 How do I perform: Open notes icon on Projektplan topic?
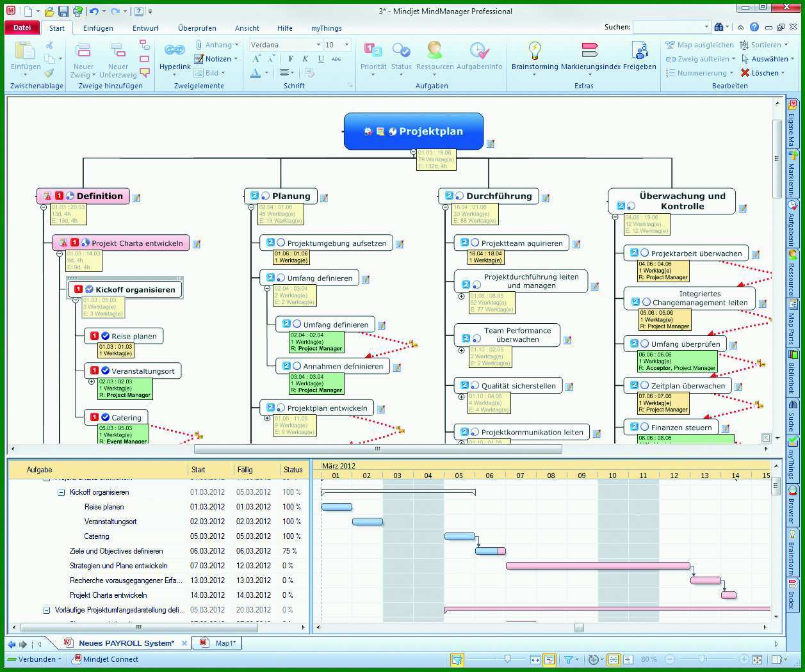tap(490, 144)
